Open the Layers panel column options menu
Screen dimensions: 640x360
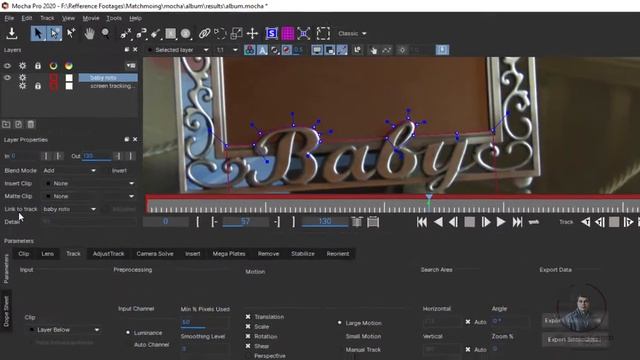(131, 65)
